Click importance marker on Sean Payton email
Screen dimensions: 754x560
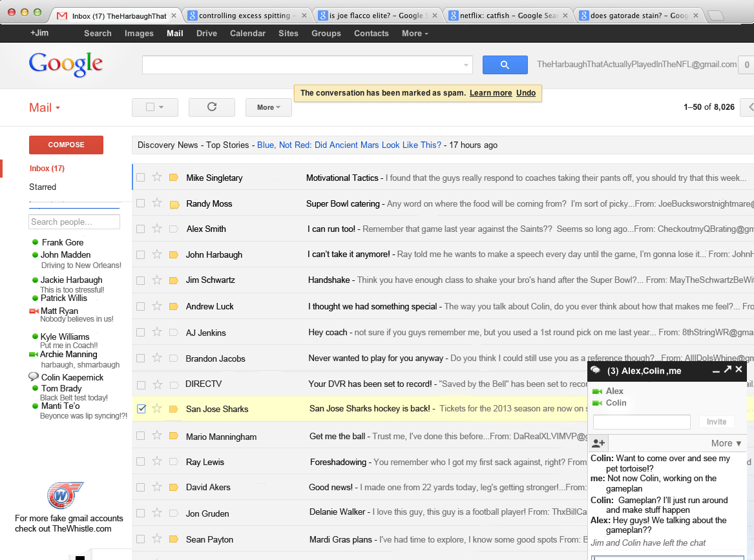pos(174,539)
